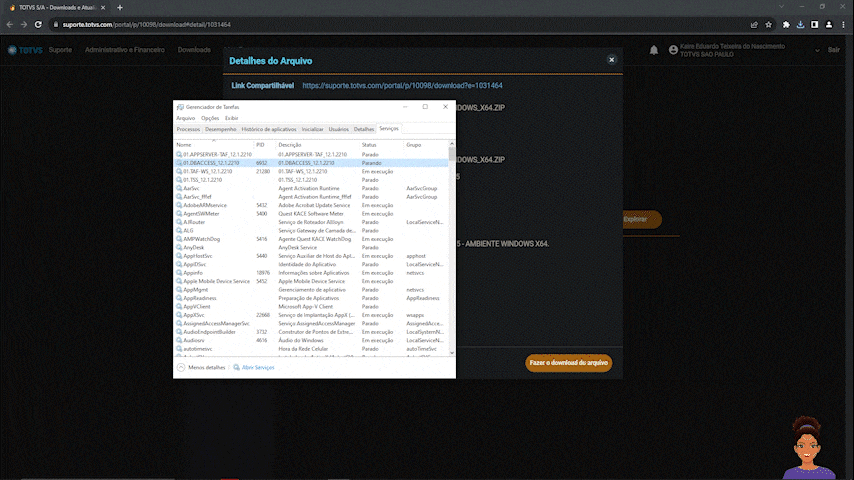This screenshot has height=480, width=854.
Task: Select the 01.APPSERVER-TAF_12.1.2210 service row
Action: pyautogui.click(x=311, y=155)
